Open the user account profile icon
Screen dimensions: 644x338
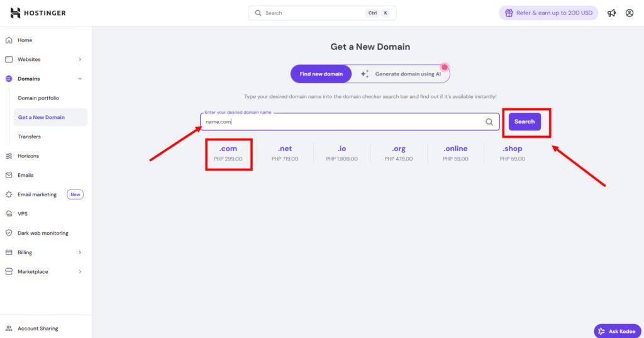629,13
